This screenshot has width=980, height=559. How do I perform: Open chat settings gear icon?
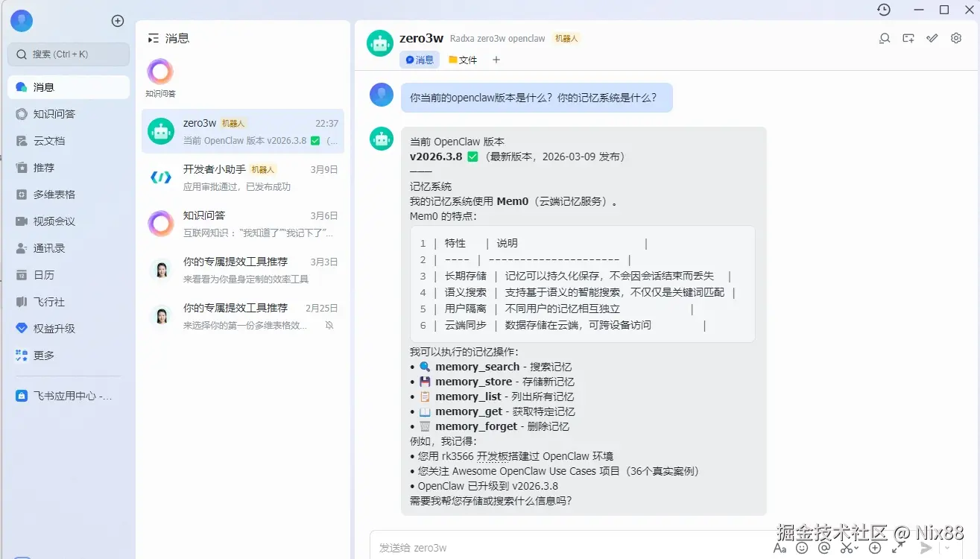click(956, 39)
